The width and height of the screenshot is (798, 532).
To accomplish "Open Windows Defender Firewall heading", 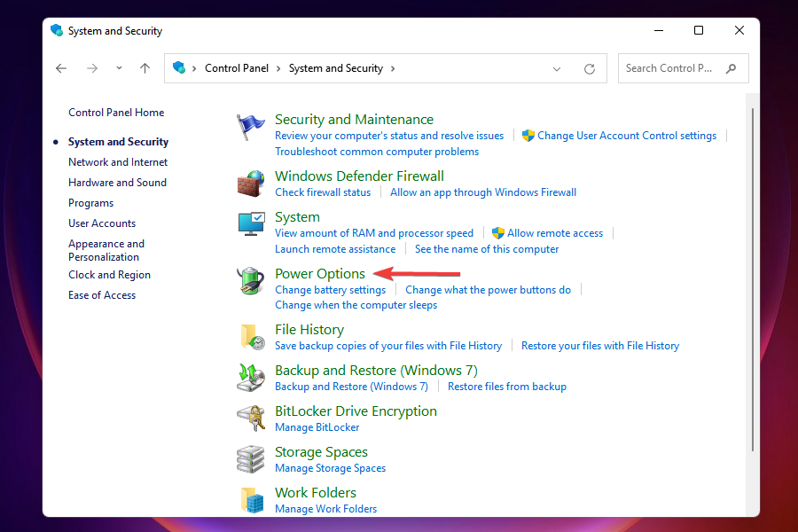I will pos(359,176).
